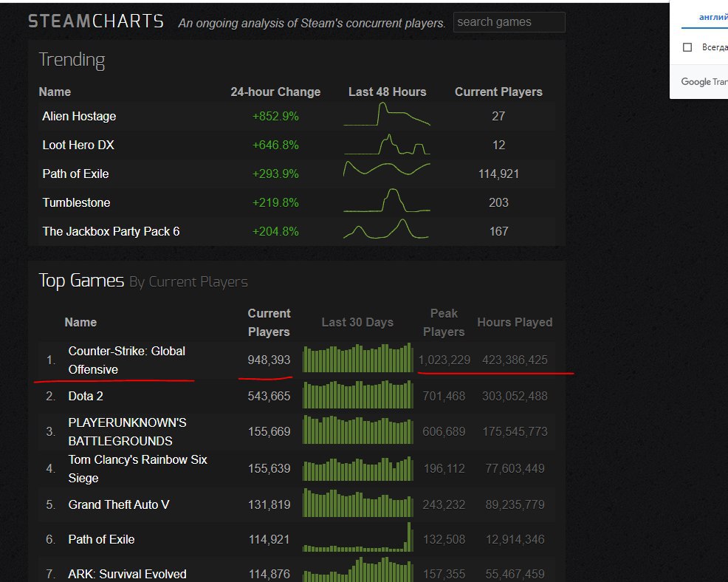Click Alien Hostage 48-hour sparkline chart
This screenshot has height=582, width=728.
coord(387,114)
